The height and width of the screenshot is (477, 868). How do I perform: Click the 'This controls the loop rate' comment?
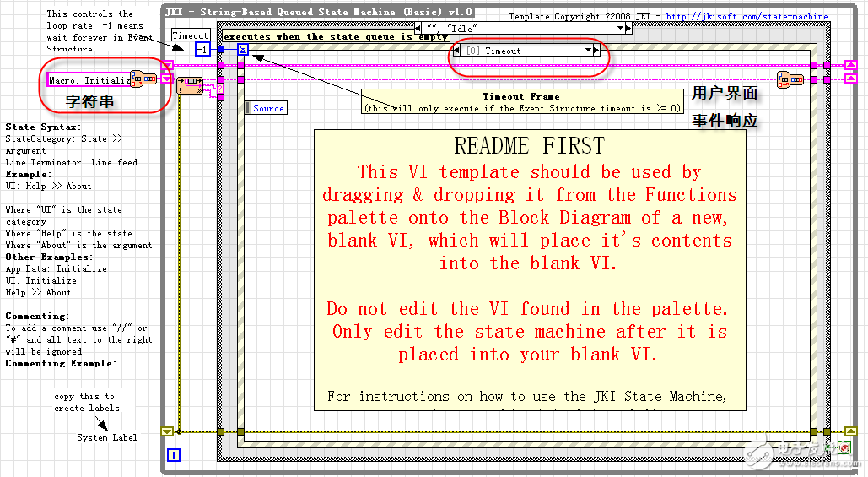click(x=100, y=31)
